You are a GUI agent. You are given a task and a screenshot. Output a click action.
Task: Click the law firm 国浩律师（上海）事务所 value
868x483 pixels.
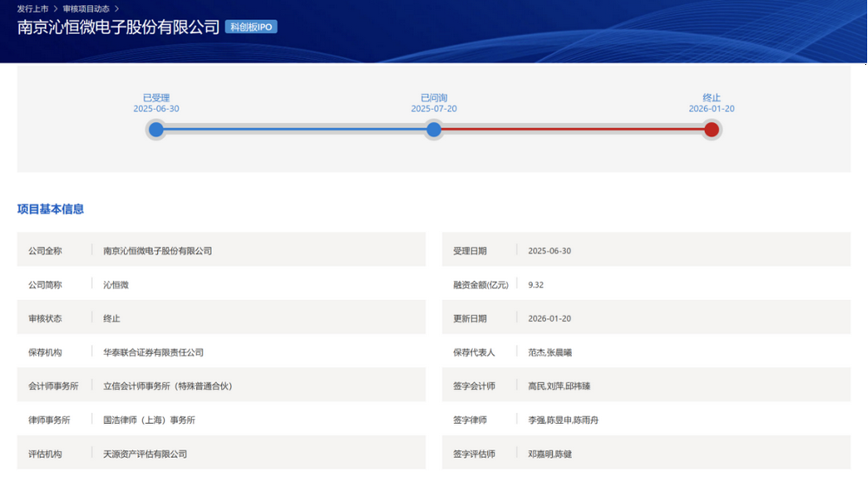[x=149, y=420]
